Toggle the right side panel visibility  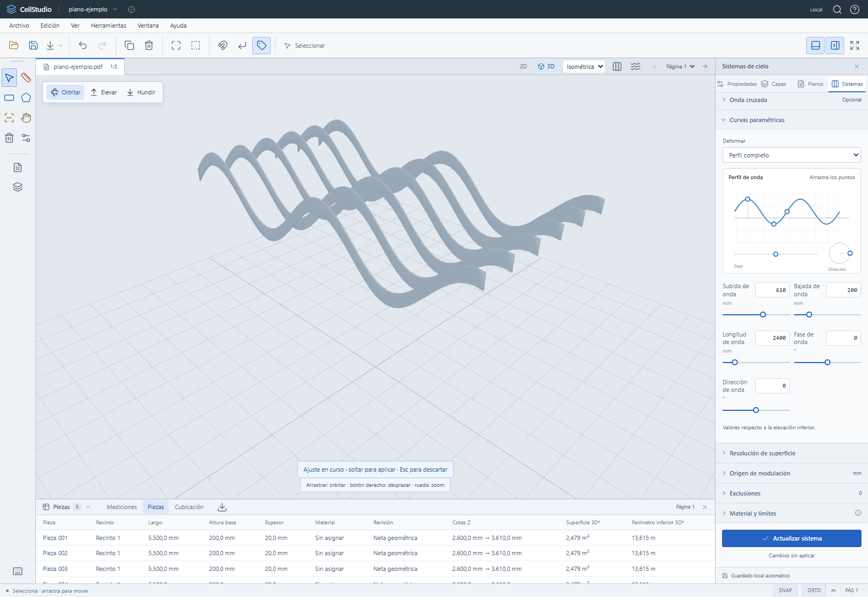point(835,46)
